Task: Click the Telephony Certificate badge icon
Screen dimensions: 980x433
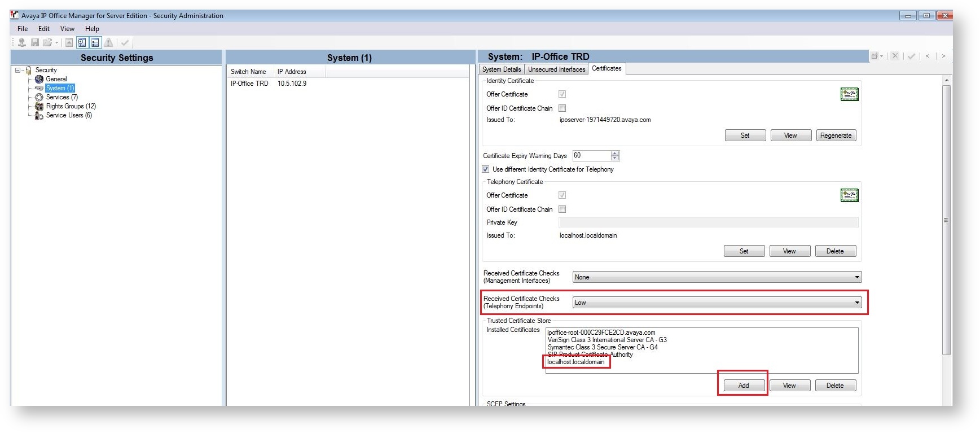Action: pos(849,195)
